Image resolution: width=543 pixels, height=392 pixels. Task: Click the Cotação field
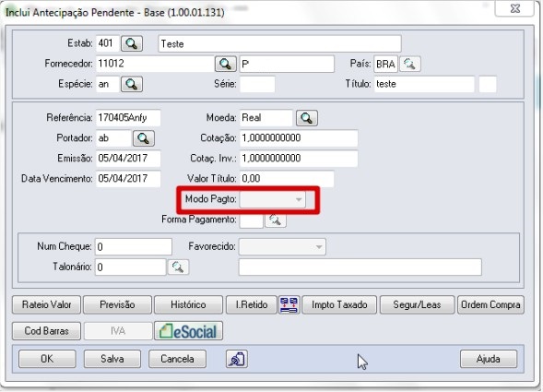[299, 138]
